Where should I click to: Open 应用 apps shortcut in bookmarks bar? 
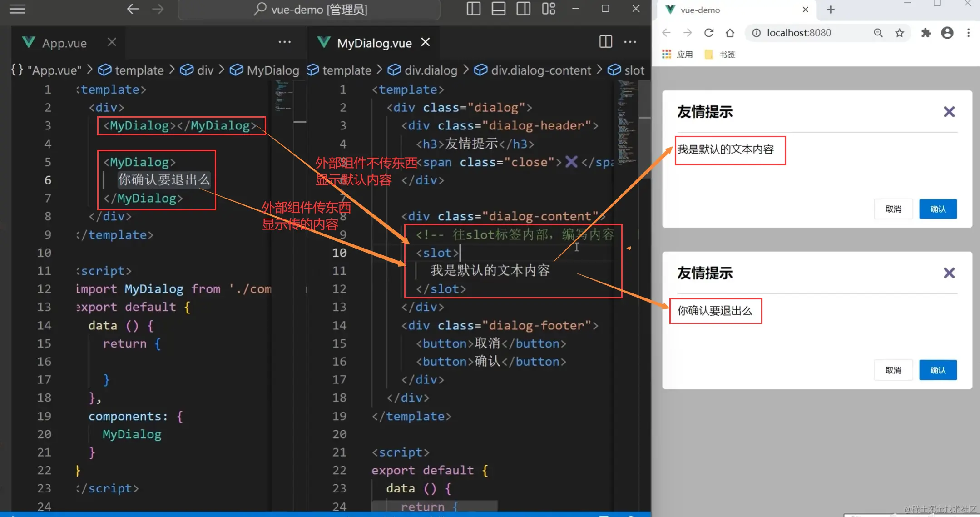click(677, 55)
